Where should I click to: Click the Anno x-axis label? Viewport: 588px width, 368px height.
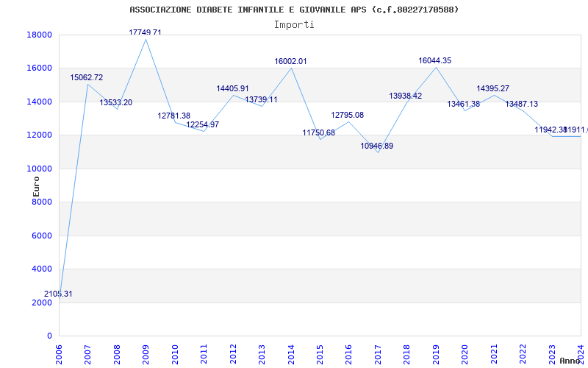(x=570, y=361)
